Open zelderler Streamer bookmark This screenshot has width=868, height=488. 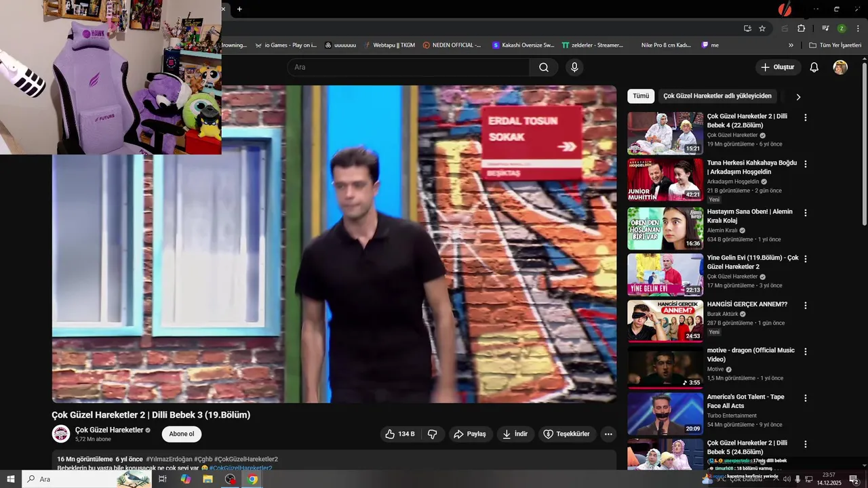coord(593,45)
